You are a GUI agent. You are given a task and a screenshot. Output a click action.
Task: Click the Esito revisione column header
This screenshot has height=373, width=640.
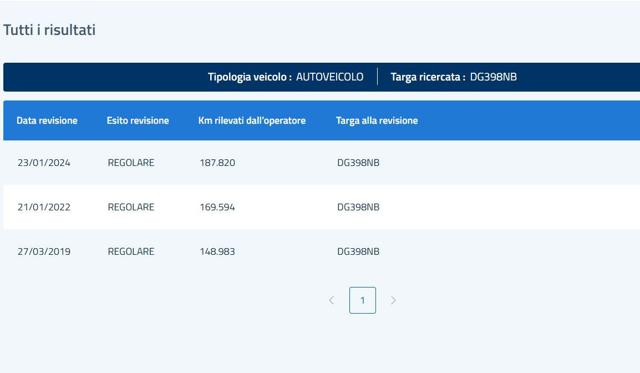(x=138, y=121)
